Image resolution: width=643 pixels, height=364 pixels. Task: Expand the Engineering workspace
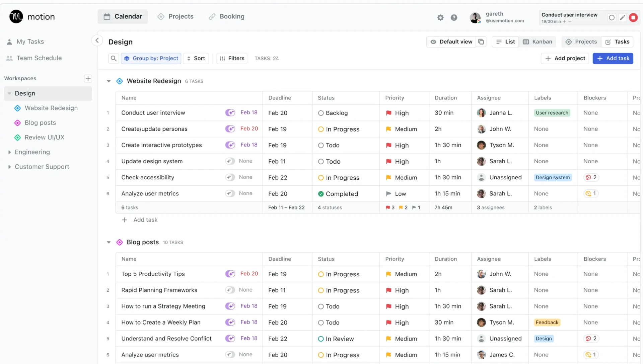(9, 152)
